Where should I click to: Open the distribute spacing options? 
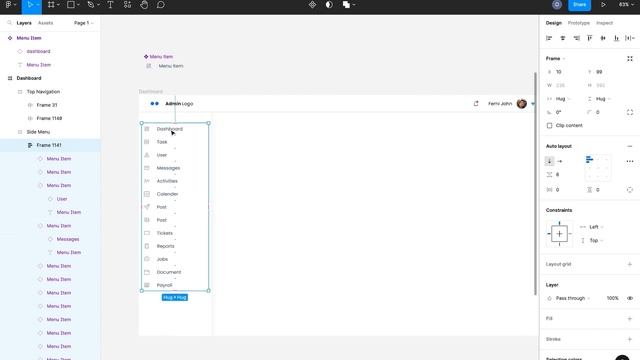tap(630, 38)
